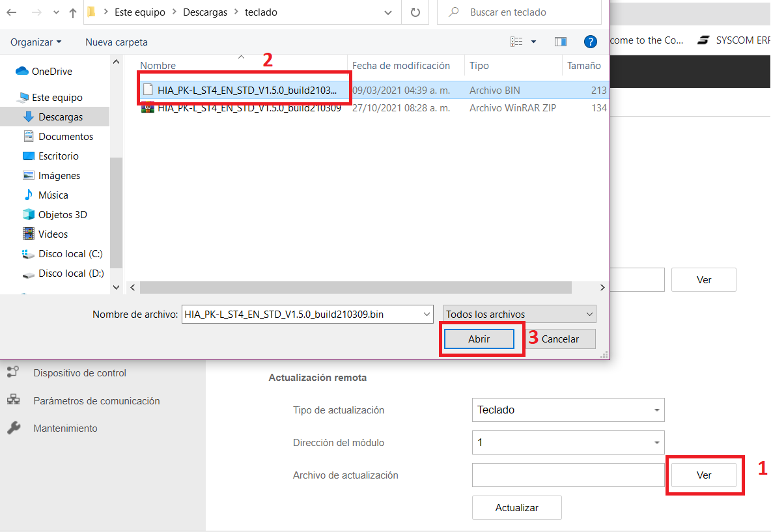Open the Todos los archivos filter dropdown
Viewport: 771px width, 532px height.
520,314
